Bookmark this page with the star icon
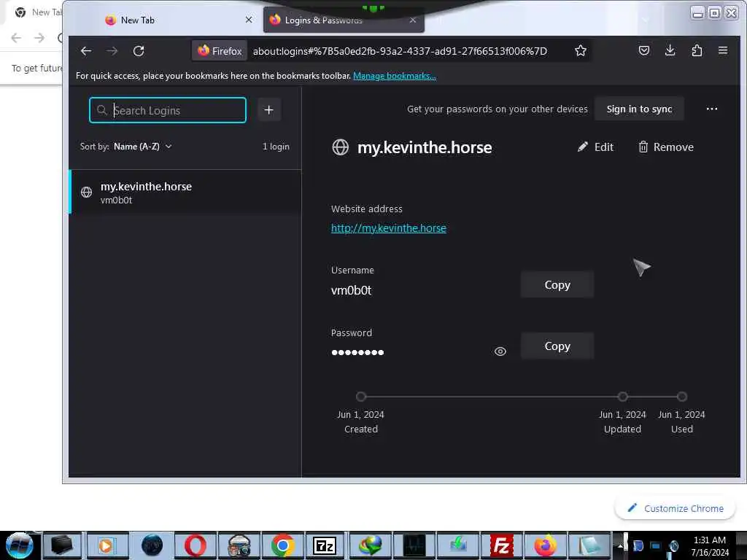The height and width of the screenshot is (560, 747). 580,51
